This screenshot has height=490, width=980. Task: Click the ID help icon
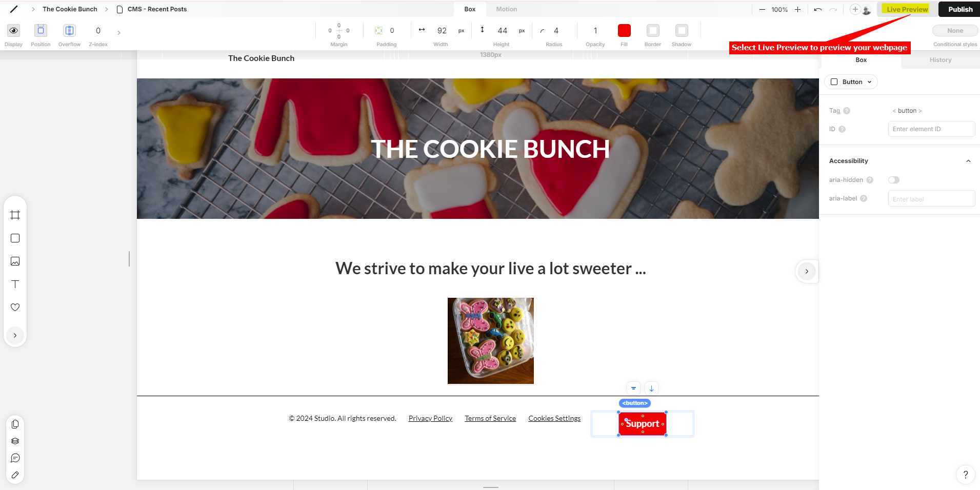point(842,129)
